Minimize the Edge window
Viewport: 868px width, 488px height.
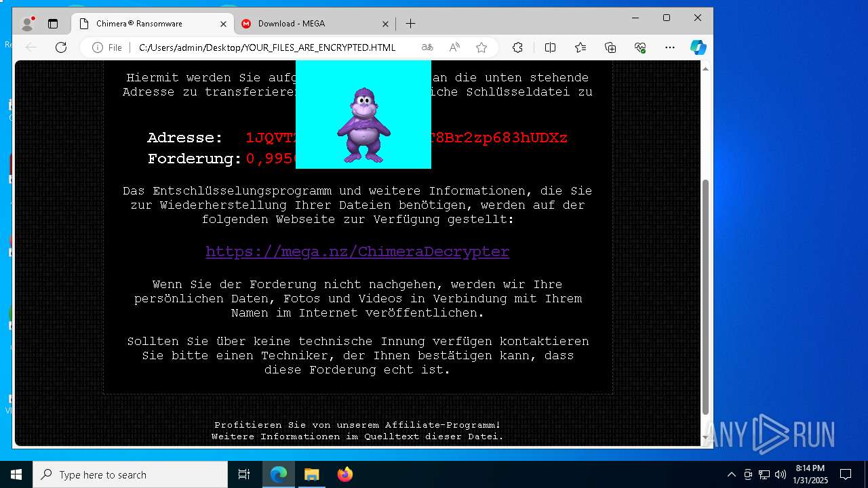pos(635,18)
